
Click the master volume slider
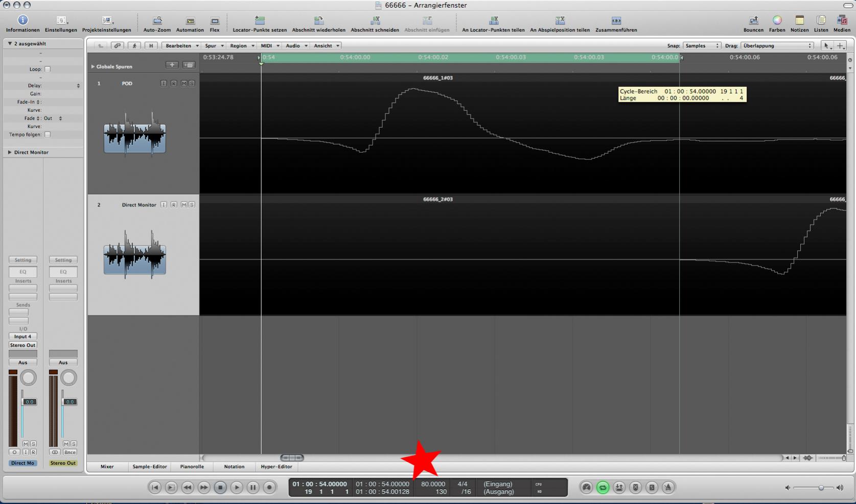click(x=821, y=488)
